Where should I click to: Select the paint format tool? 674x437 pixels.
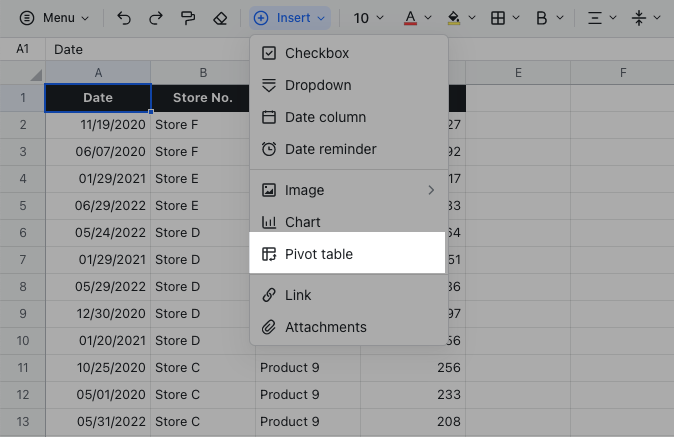point(187,18)
